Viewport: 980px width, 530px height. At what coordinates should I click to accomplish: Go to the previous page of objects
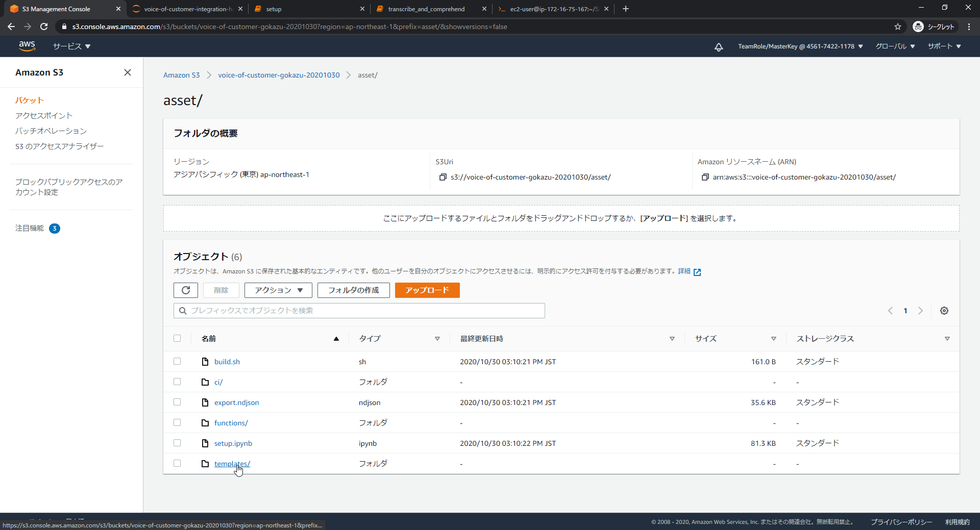(x=890, y=311)
